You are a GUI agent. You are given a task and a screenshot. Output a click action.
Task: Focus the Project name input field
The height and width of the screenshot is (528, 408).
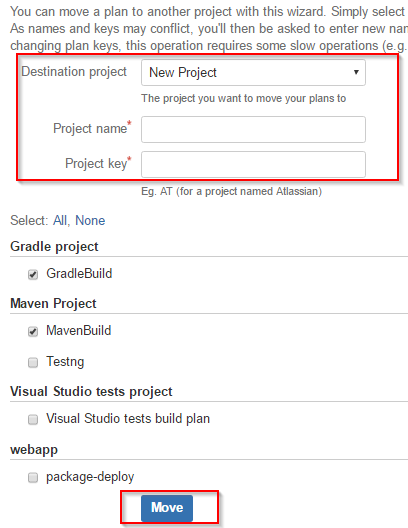click(253, 129)
